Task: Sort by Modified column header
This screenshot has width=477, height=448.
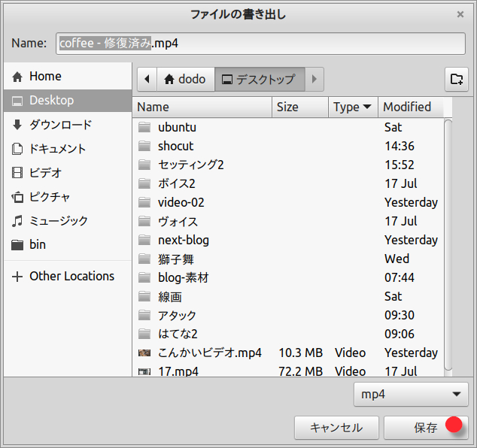Action: tap(410, 107)
